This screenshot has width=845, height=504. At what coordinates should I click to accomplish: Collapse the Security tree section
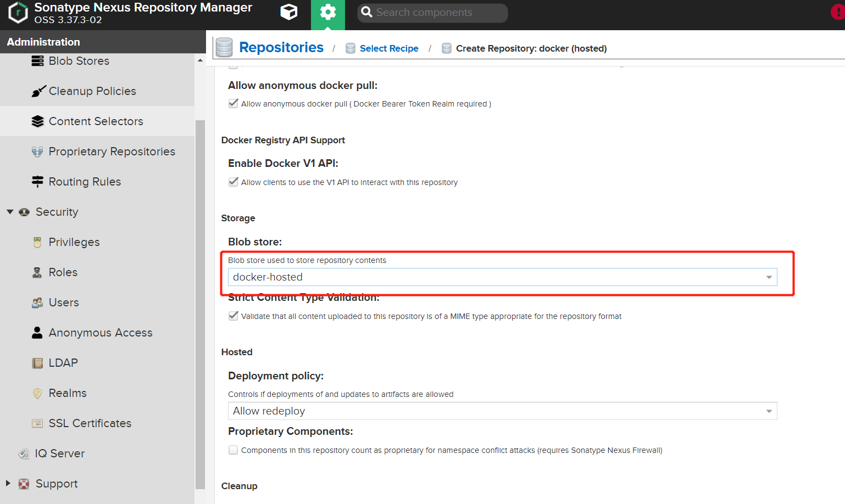pos(10,212)
